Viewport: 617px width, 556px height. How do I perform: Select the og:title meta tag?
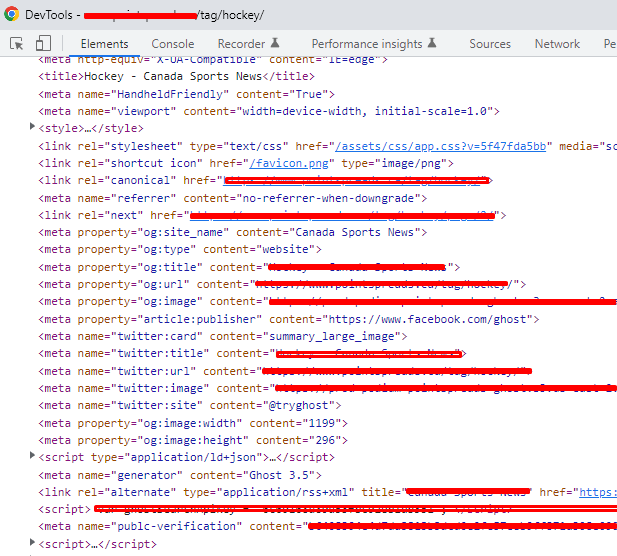[x=249, y=268]
